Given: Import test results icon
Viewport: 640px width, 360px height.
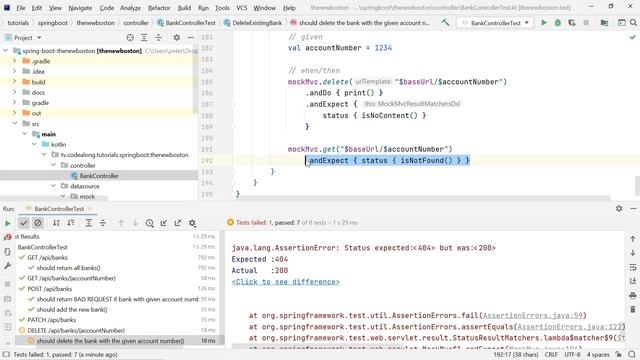Looking at the screenshot, I should (x=164, y=223).
